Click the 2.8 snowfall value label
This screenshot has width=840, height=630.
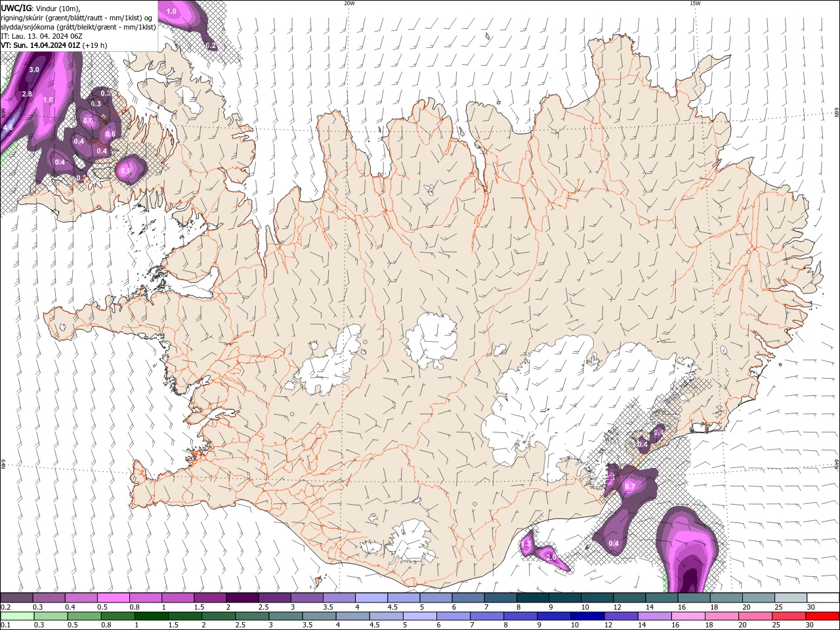[x=27, y=94]
